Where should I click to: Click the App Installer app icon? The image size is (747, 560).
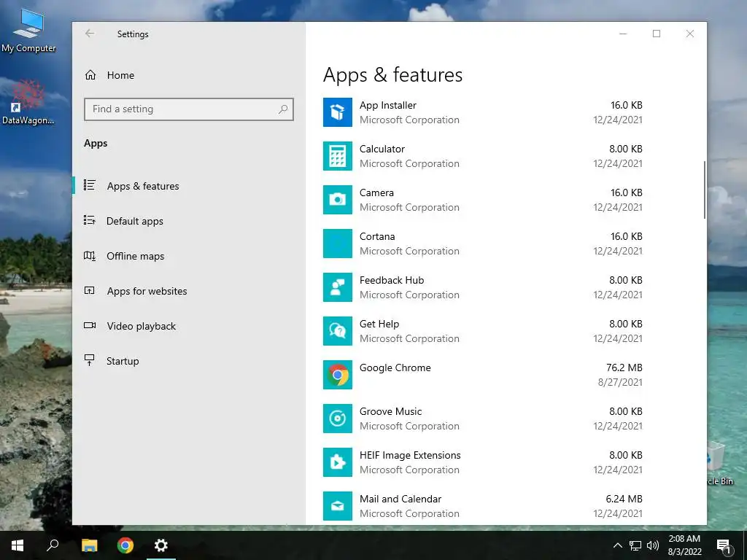click(x=337, y=112)
